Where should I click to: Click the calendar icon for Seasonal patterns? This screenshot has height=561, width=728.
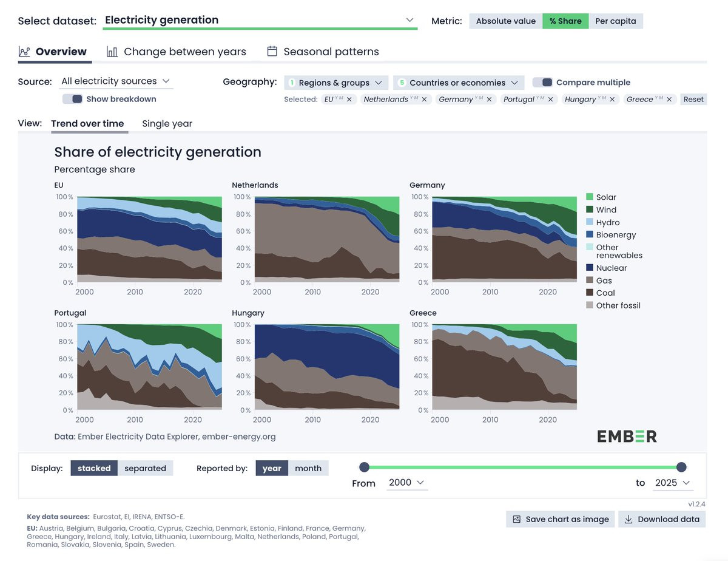pos(272,52)
